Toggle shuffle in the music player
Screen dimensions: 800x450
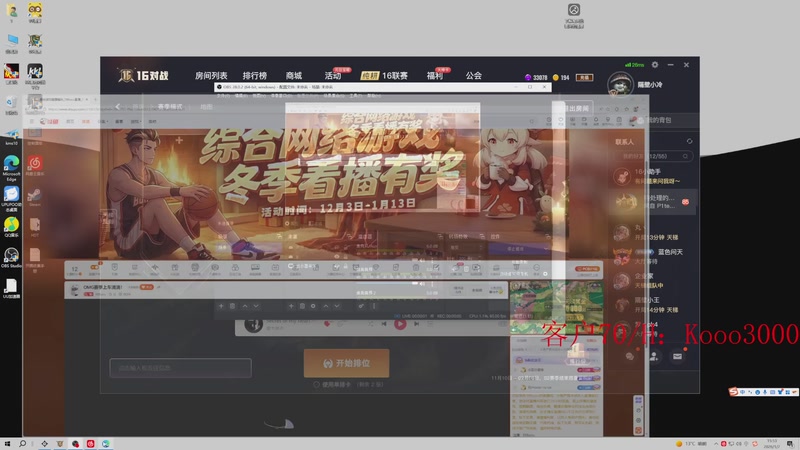pyautogui.click(x=370, y=324)
